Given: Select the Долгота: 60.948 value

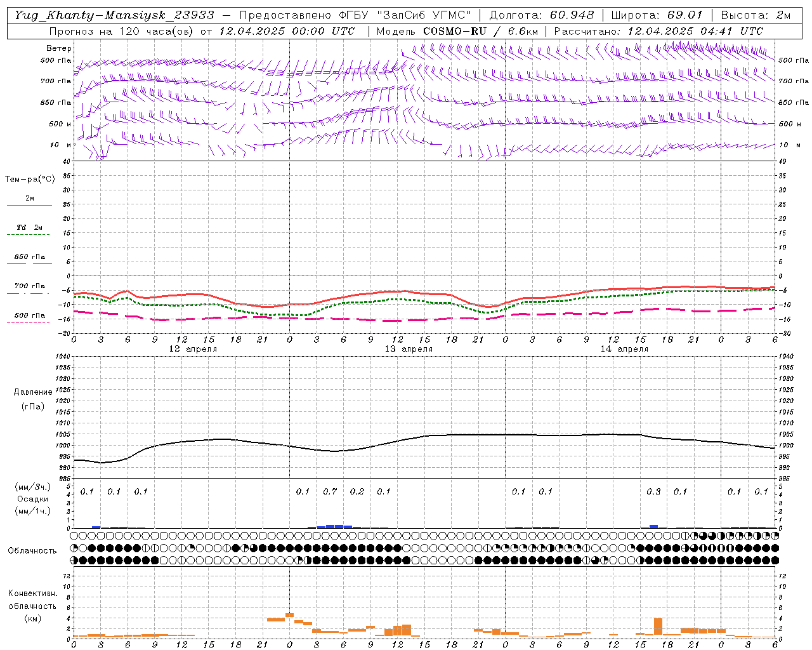Looking at the screenshot, I should tap(542, 15).
